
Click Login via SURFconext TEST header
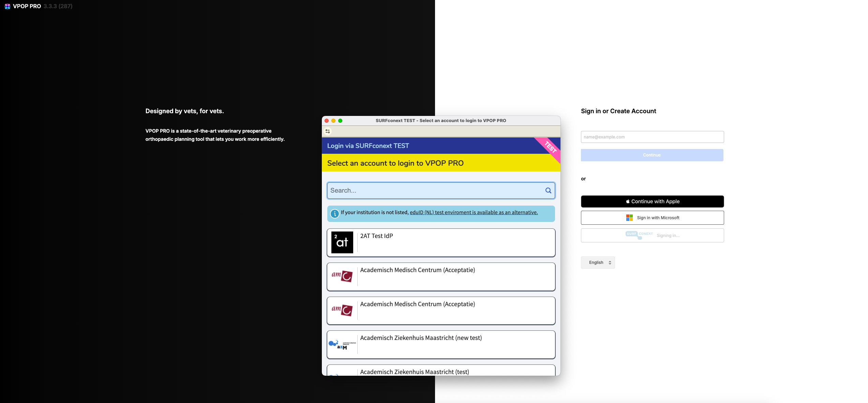tap(368, 146)
